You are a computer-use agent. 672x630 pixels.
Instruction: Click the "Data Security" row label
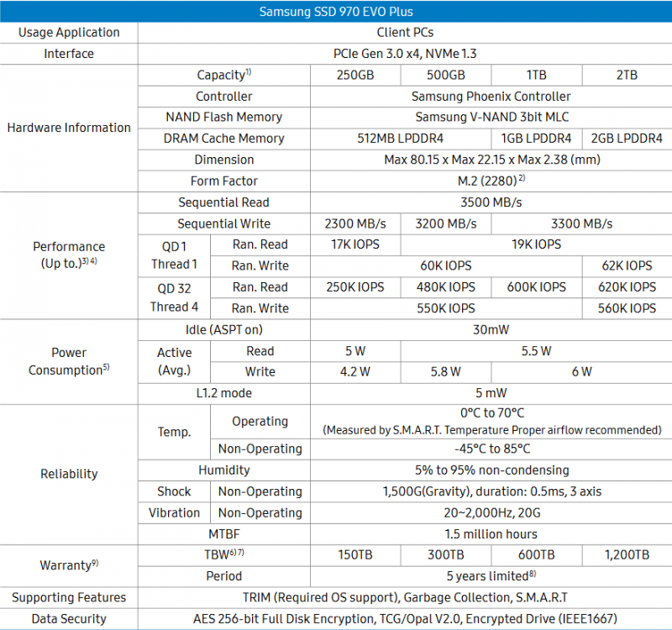(69, 619)
